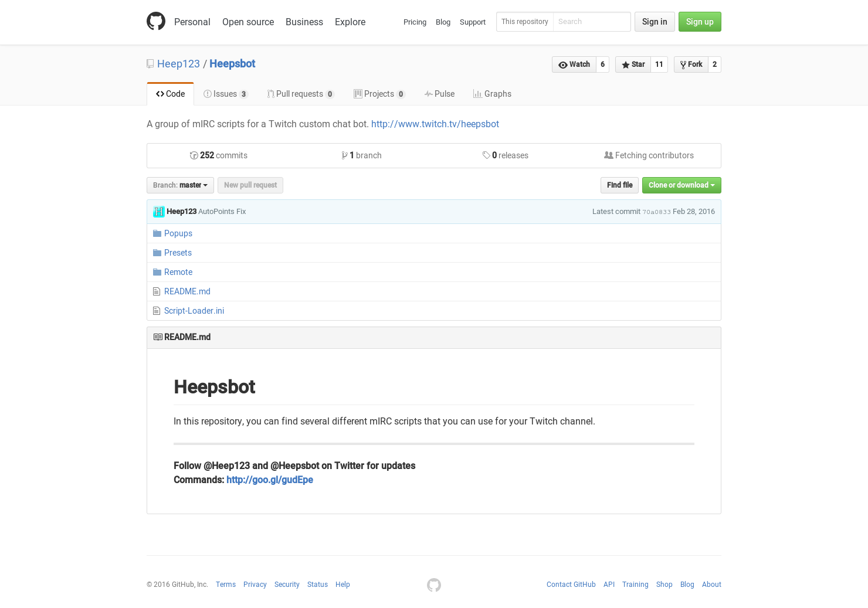Image resolution: width=868 pixels, height=608 pixels.
Task: Click the GitHub octocat logo in header
Action: point(156,21)
